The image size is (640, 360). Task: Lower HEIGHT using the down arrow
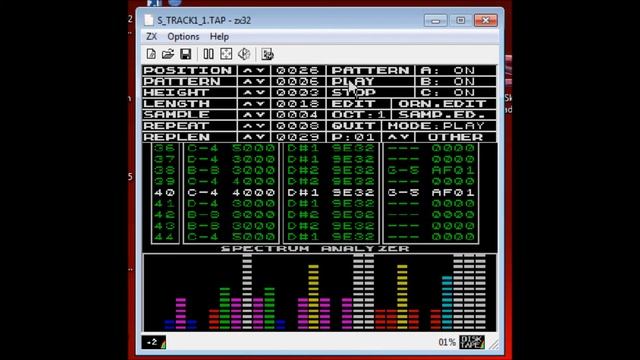[260, 92]
